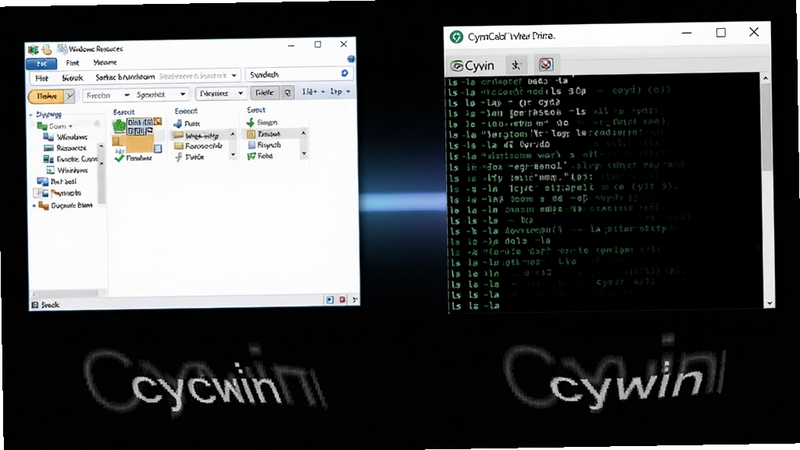Click the red icon at status bar right
This screenshot has width=800, height=450.
342,300
